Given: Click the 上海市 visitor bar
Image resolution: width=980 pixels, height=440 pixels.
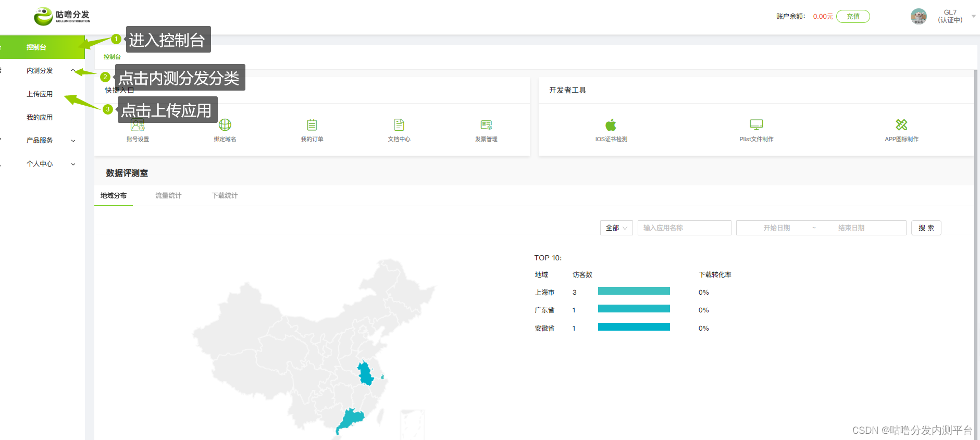Looking at the screenshot, I should (x=634, y=291).
